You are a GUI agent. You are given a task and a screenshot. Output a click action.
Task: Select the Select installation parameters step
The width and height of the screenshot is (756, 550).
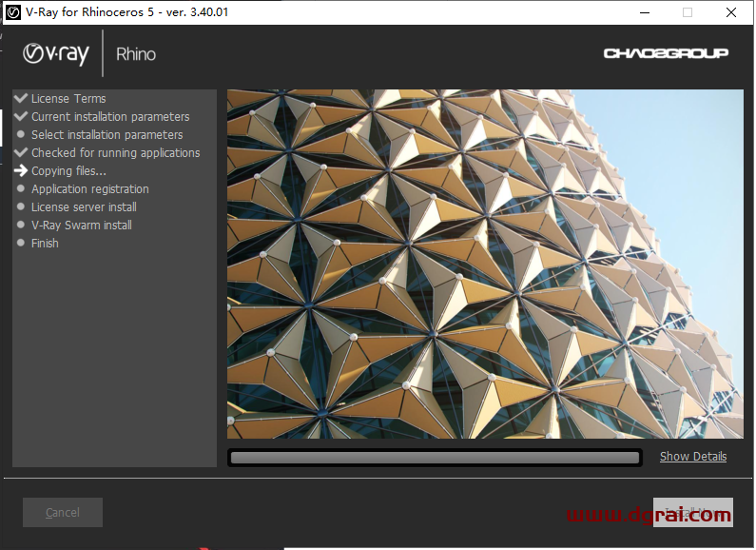107,134
